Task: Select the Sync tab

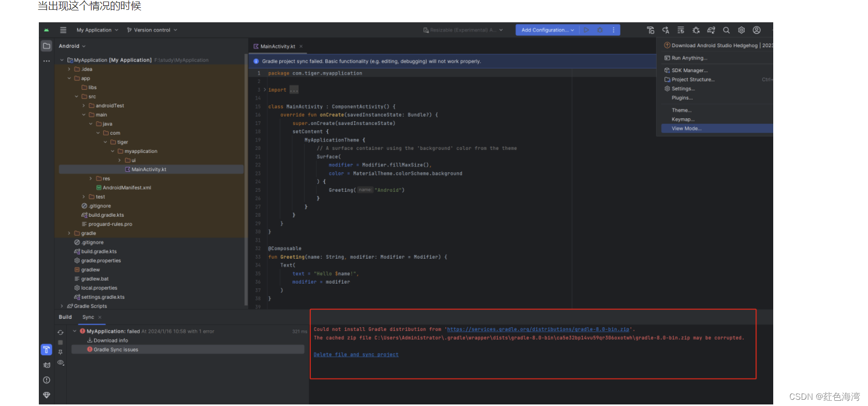Action: (x=89, y=317)
